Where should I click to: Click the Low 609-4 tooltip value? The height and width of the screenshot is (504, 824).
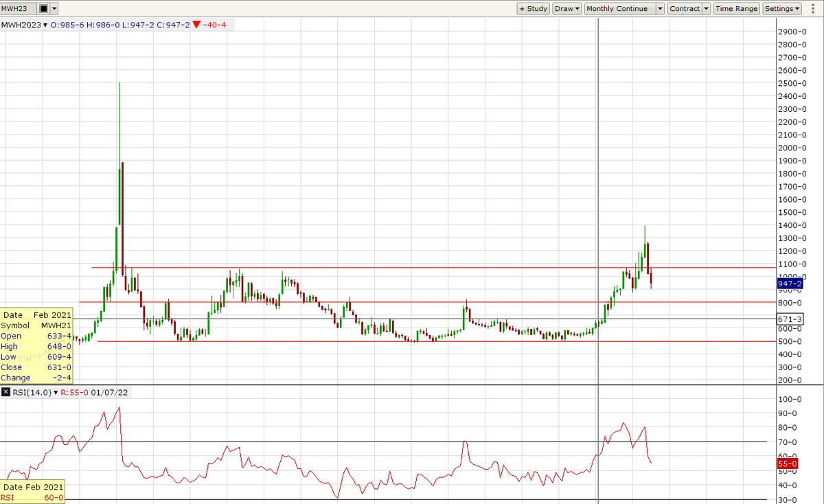coord(59,356)
